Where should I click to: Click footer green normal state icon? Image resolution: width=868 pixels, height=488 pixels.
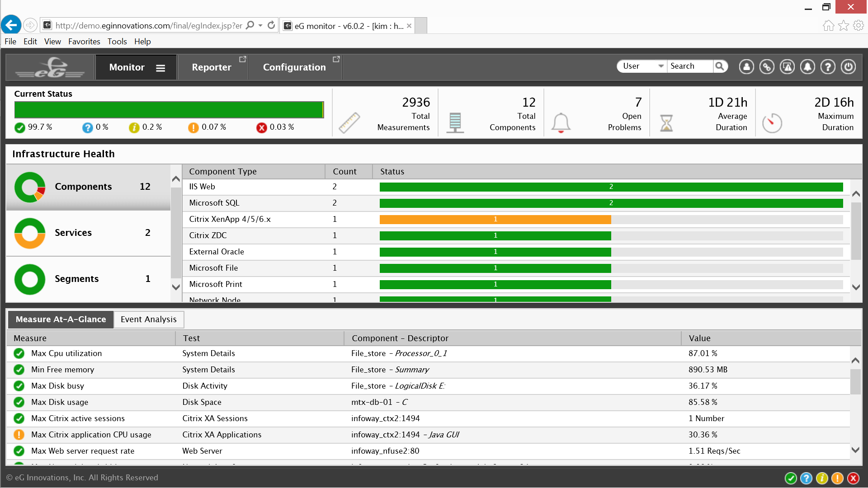[791, 478]
